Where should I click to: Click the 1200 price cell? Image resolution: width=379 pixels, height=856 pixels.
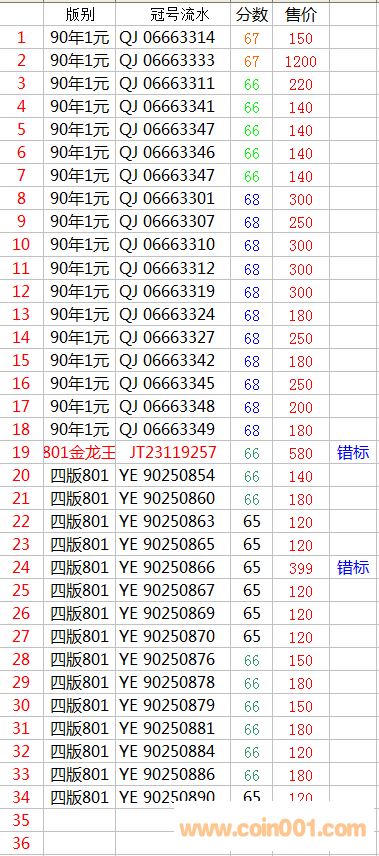301,61
